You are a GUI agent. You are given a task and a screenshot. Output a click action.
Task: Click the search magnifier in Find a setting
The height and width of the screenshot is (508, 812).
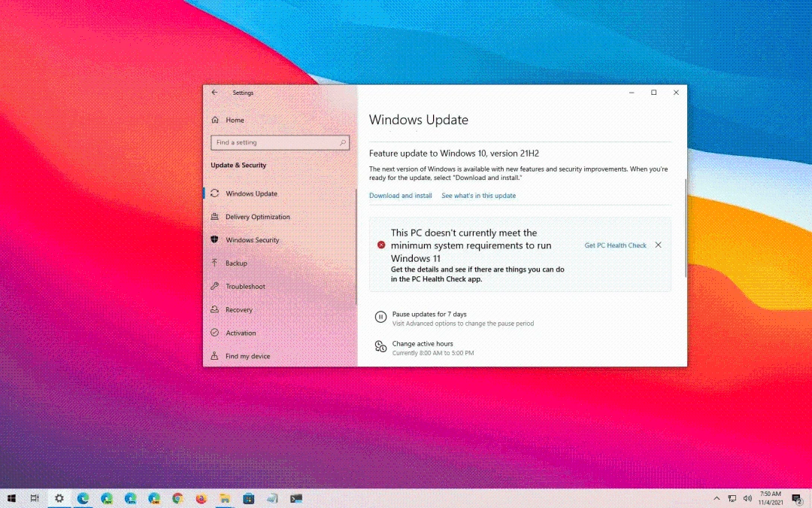[342, 142]
